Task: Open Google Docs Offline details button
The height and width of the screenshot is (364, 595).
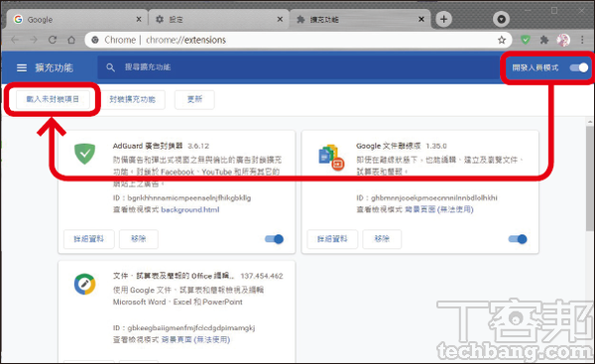Action: pos(332,239)
